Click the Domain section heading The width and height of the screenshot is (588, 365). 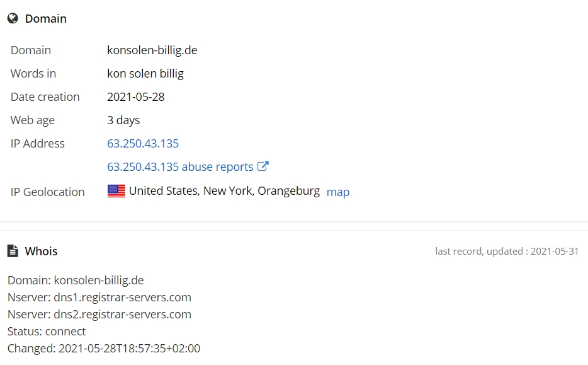[46, 18]
